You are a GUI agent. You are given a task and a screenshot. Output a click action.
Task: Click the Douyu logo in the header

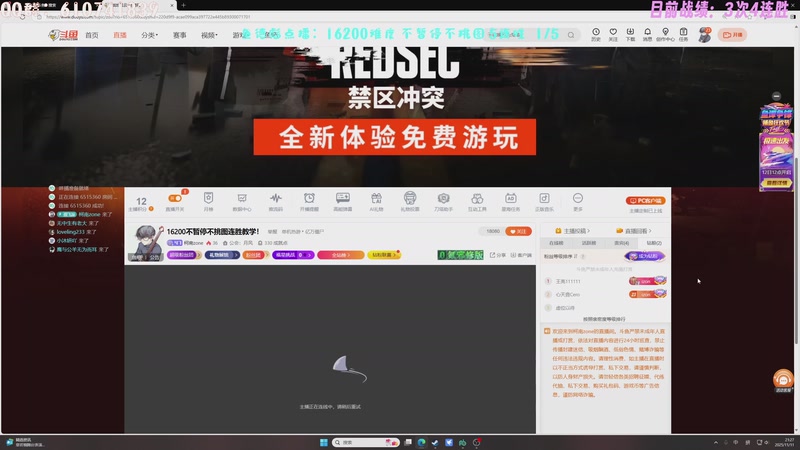(x=63, y=35)
